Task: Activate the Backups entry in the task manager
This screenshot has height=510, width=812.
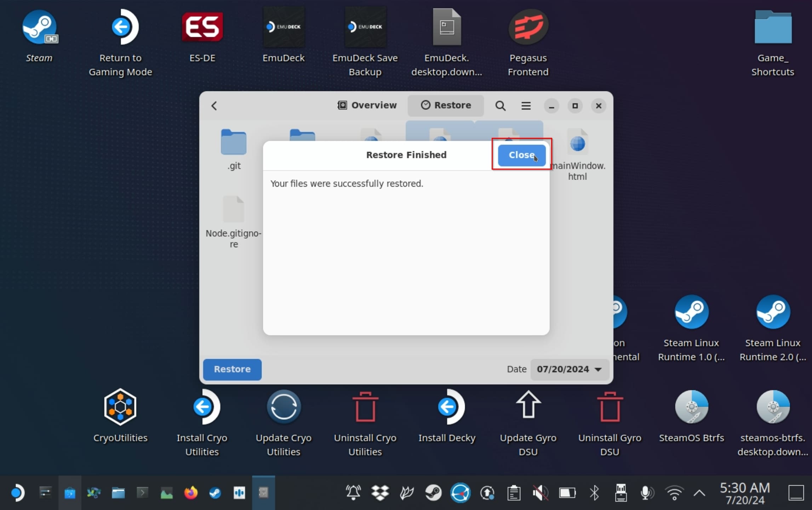Action: [x=263, y=493]
